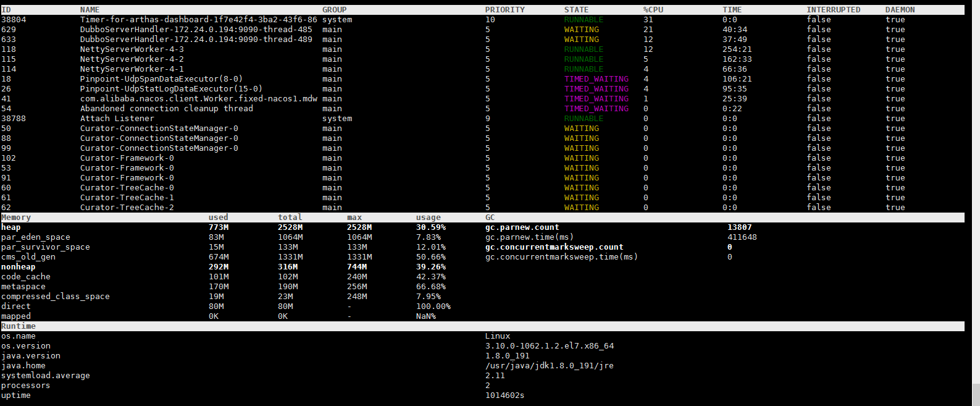Click the Memory section header
The height and width of the screenshot is (406, 980).
tap(15, 218)
